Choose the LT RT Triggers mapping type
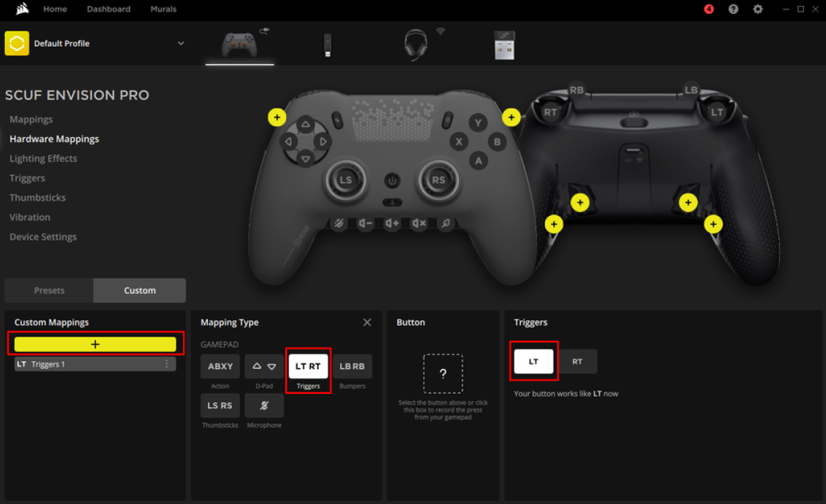The image size is (826, 504). pyautogui.click(x=308, y=367)
